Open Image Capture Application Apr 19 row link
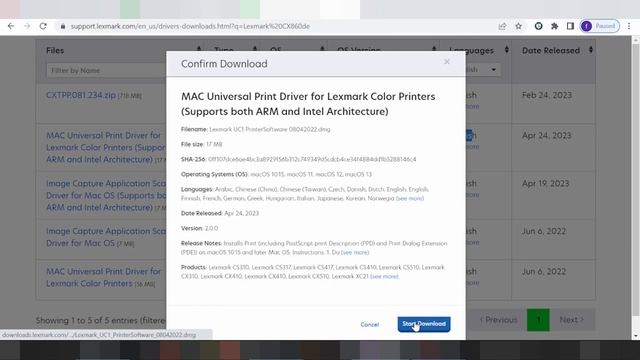Screen dimensions: 640x360 click(106, 196)
